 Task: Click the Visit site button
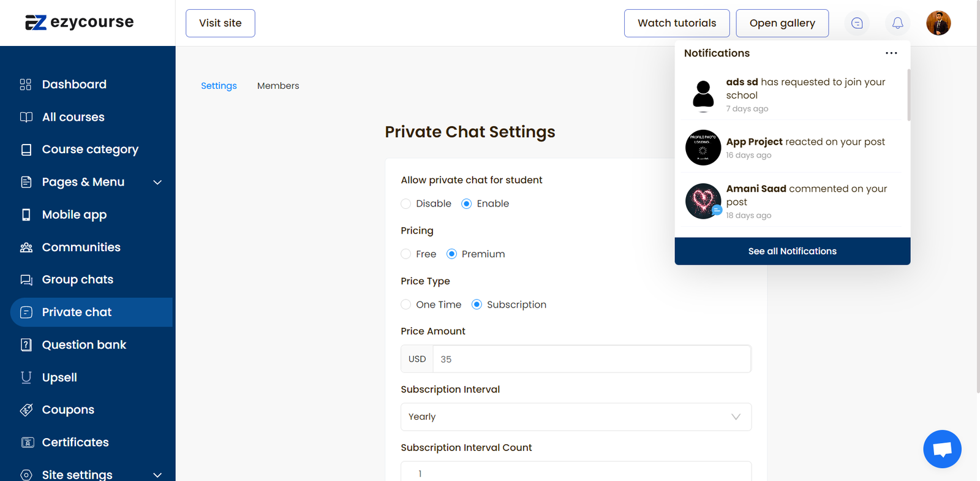click(221, 23)
